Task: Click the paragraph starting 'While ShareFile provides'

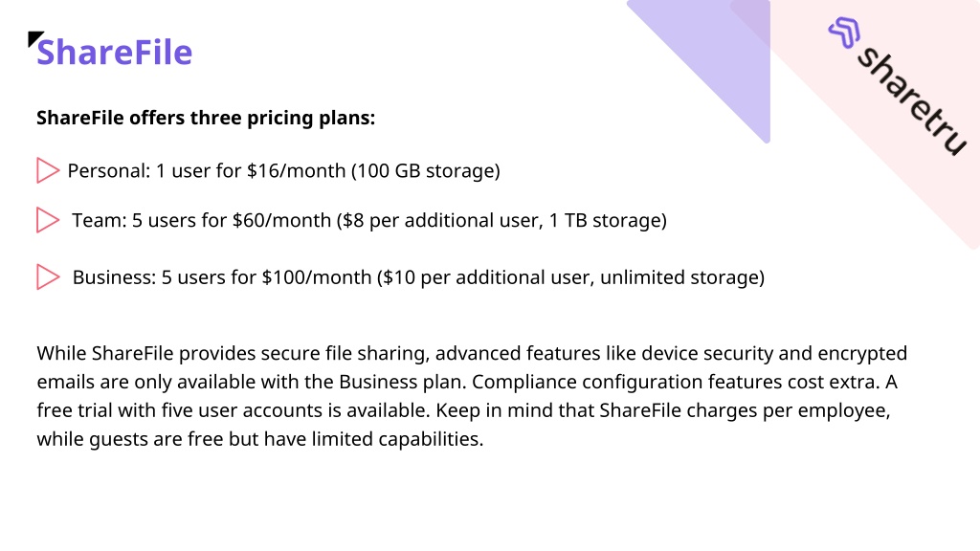Action: [x=472, y=396]
